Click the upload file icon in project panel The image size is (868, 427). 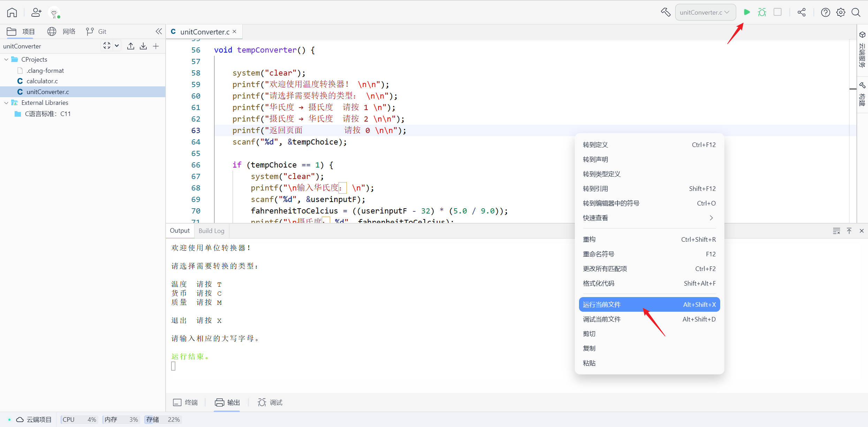coord(131,46)
